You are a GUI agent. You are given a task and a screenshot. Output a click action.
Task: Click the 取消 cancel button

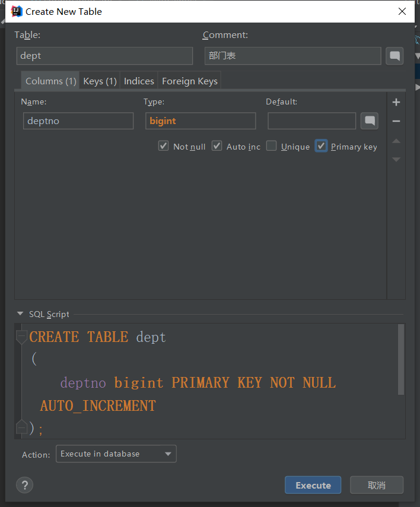coord(376,485)
